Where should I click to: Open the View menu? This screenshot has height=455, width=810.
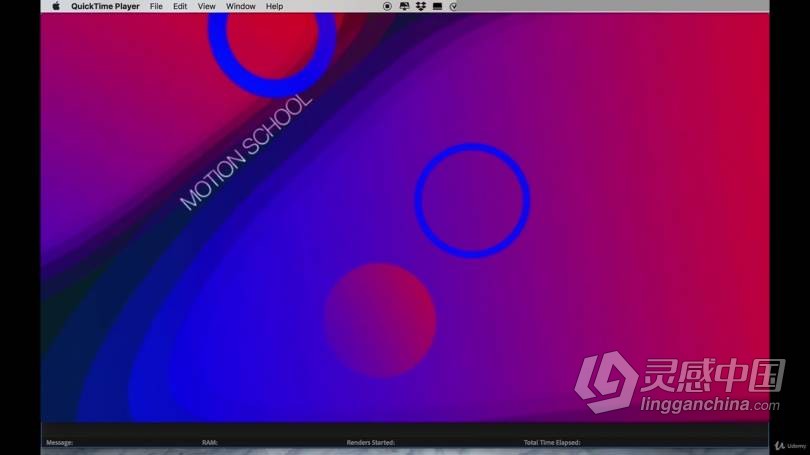(206, 6)
